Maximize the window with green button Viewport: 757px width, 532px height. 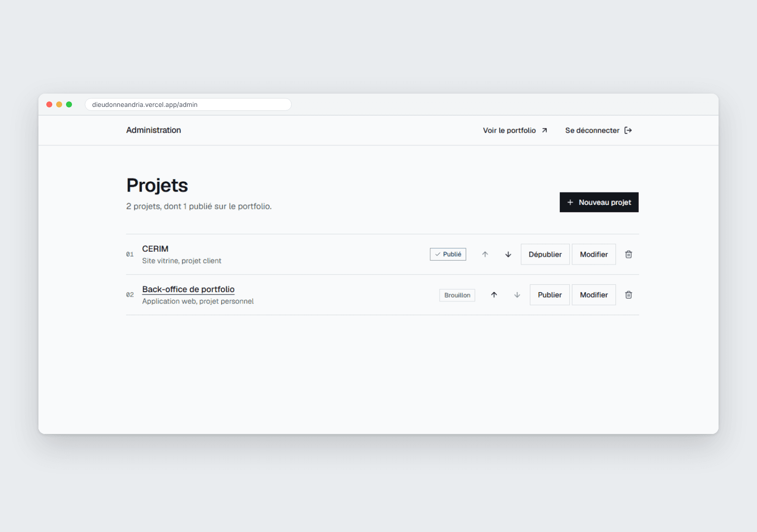pos(69,104)
